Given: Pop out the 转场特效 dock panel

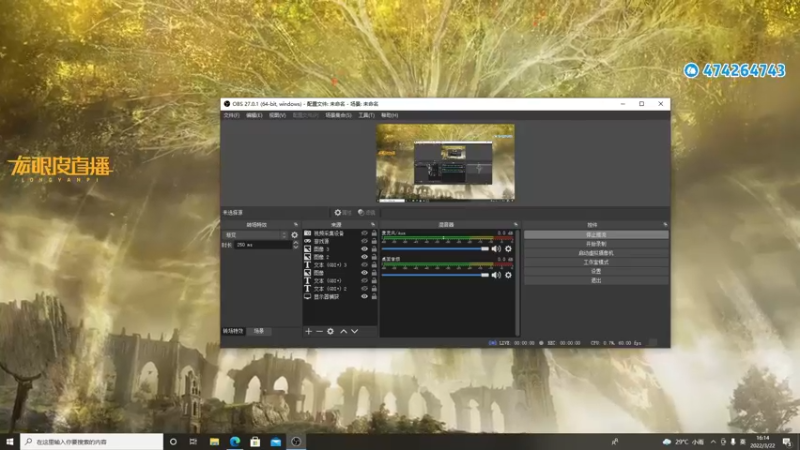Looking at the screenshot, I should (x=295, y=224).
